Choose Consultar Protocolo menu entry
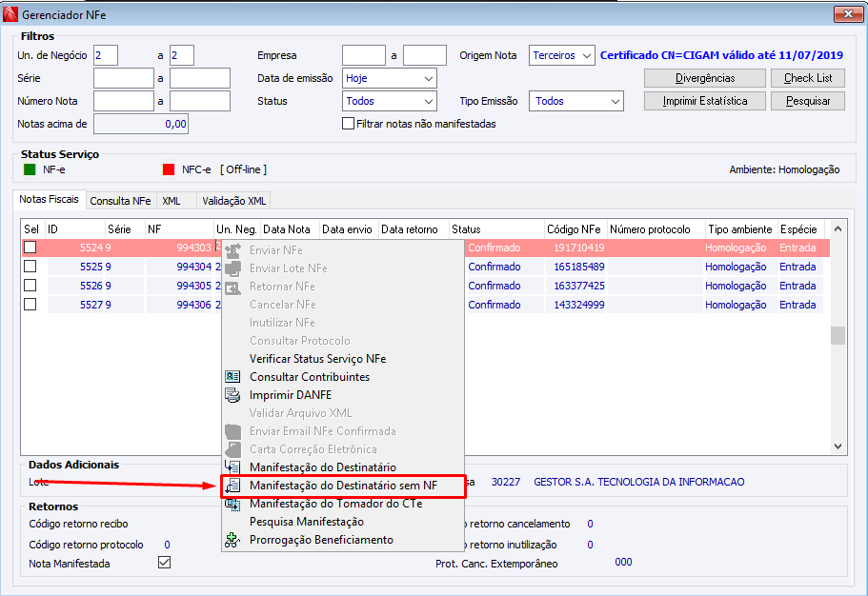Screen dimensions: 868x596 point(343,341)
